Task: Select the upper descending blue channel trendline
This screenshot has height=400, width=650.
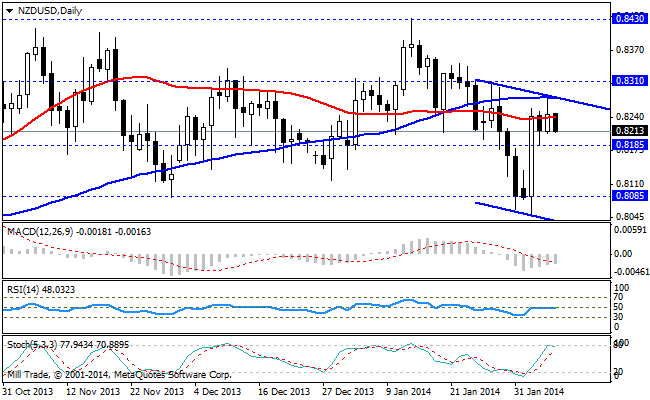Action: (x=543, y=95)
